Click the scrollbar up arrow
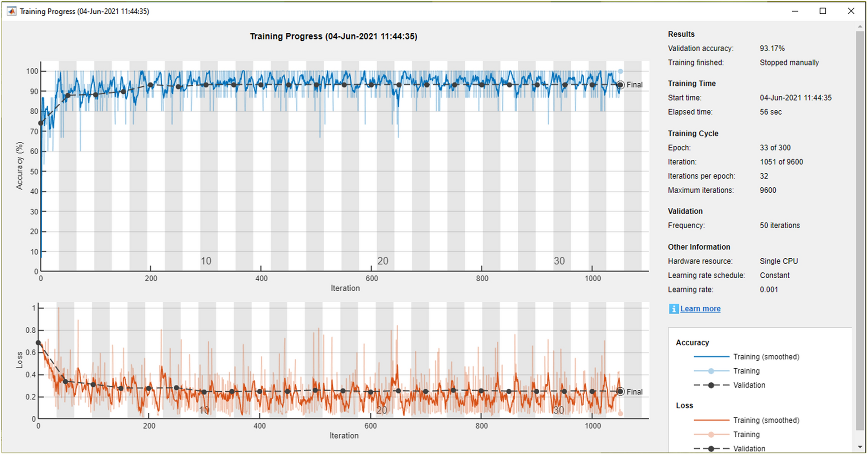The width and height of the screenshot is (868, 455). click(860, 27)
